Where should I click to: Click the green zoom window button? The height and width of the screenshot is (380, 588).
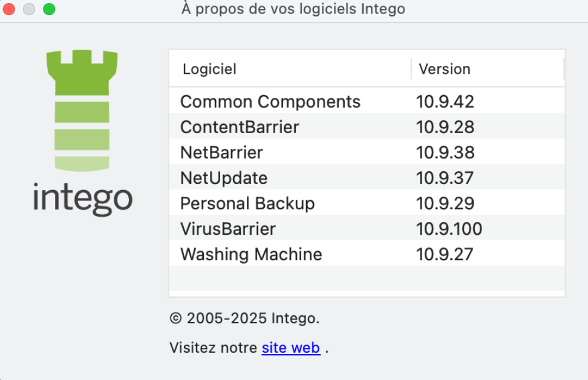click(49, 9)
